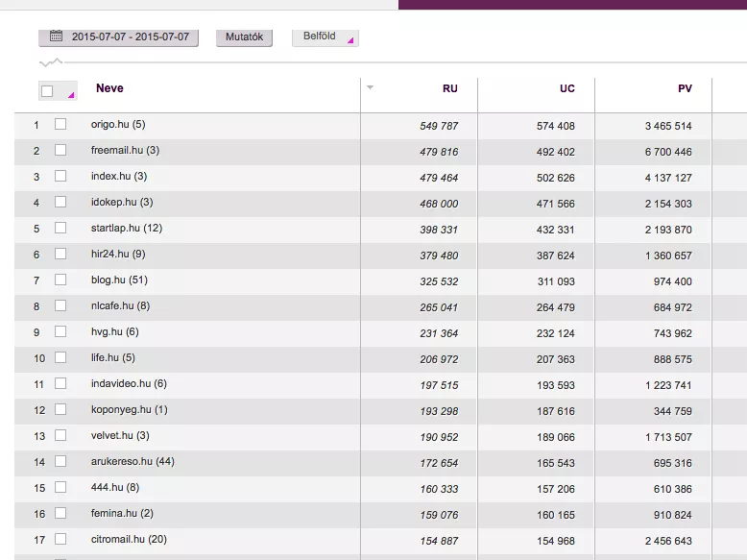Select PV value 684 972 for nlcafe.hu
Image resolution: width=747 pixels, height=560 pixels.
point(673,307)
